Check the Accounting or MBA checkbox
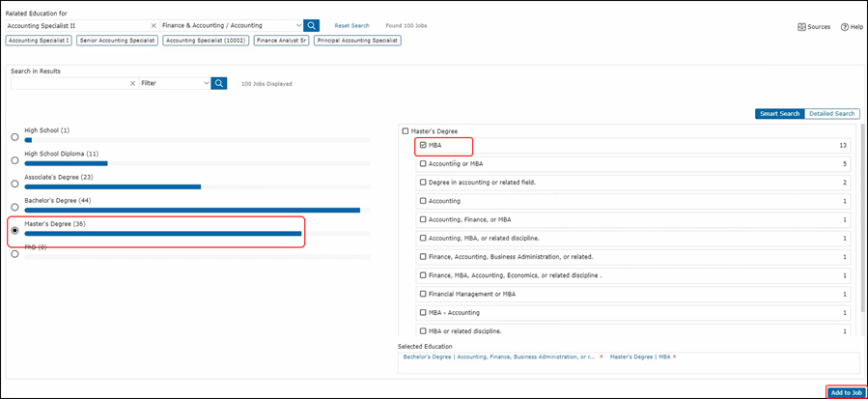The image size is (868, 399). [x=423, y=164]
